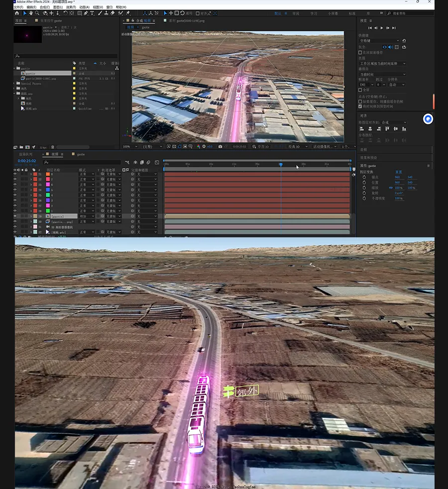Play the preview
The width and height of the screenshot is (448, 489).
[x=382, y=28]
